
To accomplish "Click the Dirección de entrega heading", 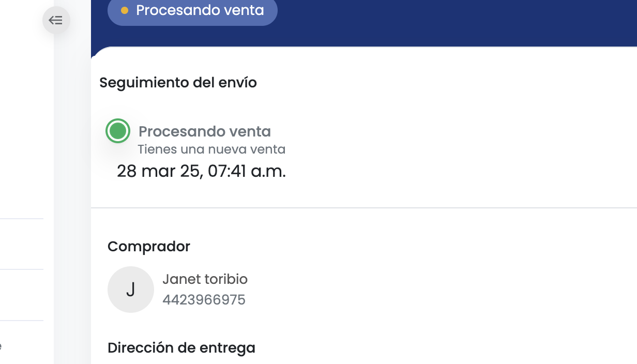I will [181, 348].
